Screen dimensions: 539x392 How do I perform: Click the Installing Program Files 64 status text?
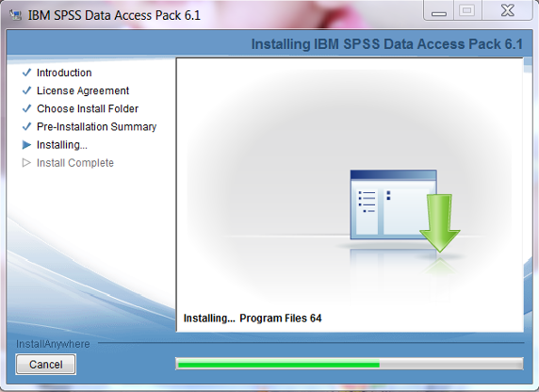(253, 318)
